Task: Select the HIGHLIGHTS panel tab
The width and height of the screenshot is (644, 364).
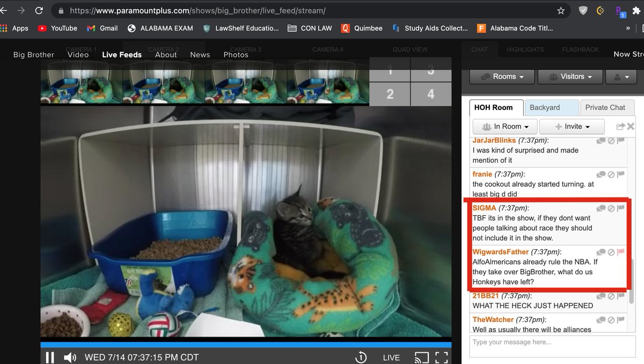Action: 525,49
